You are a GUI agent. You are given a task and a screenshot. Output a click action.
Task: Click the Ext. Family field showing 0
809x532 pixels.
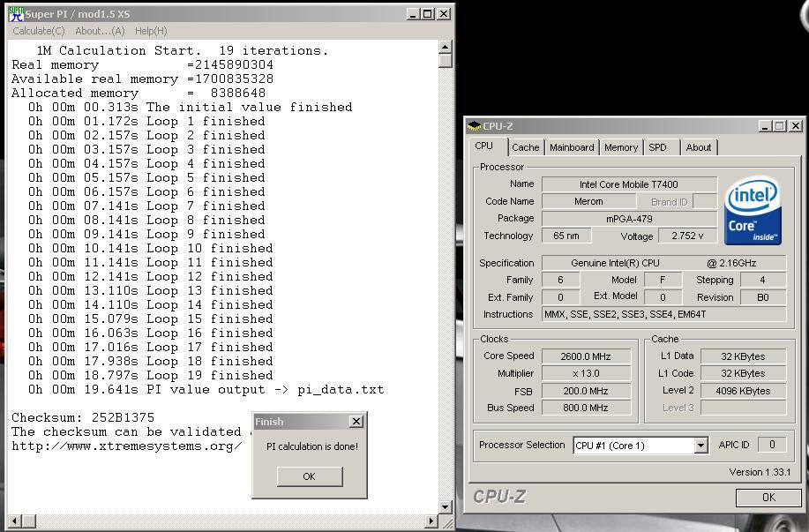click(560, 297)
